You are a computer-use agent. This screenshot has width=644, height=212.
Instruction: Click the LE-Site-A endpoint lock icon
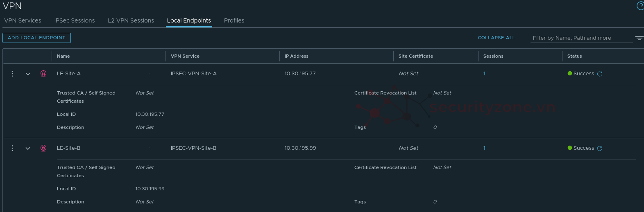[x=43, y=74]
